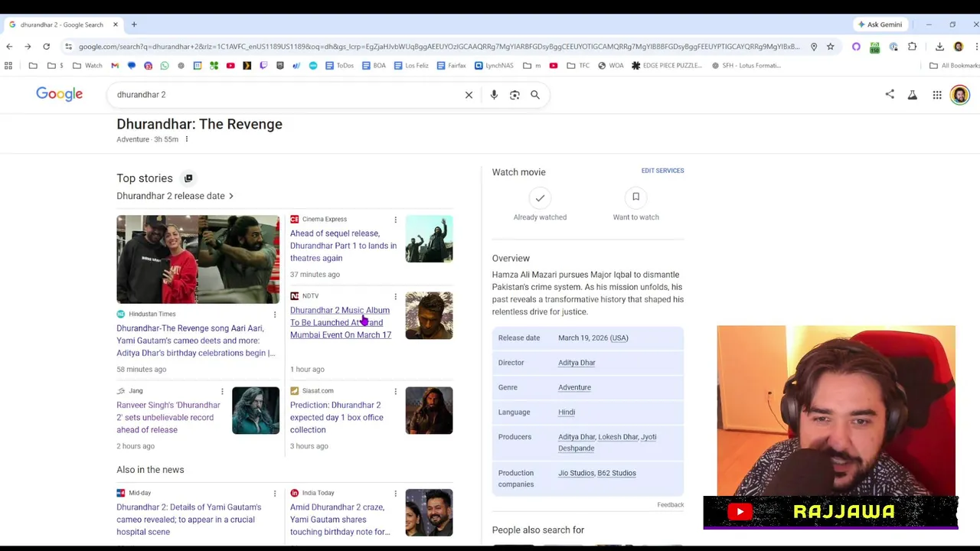This screenshot has width=980, height=551.
Task: Start voice search with the microphone icon
Action: [x=494, y=95]
